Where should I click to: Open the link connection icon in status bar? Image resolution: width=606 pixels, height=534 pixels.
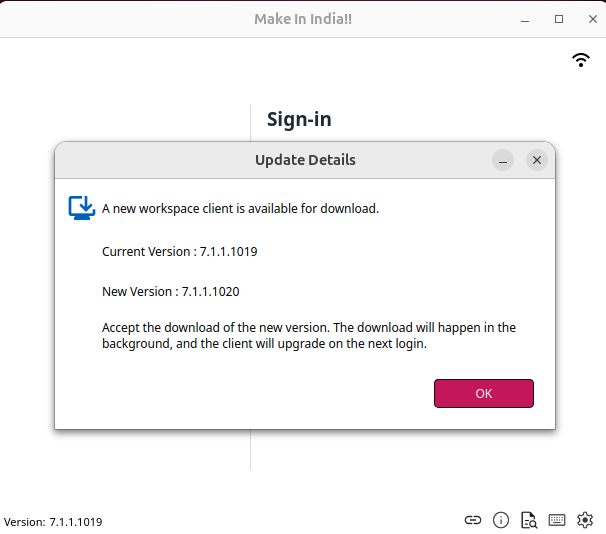pyautogui.click(x=473, y=520)
